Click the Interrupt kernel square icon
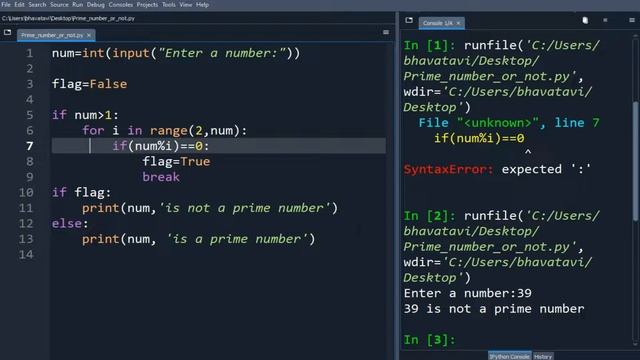 click(x=605, y=20)
